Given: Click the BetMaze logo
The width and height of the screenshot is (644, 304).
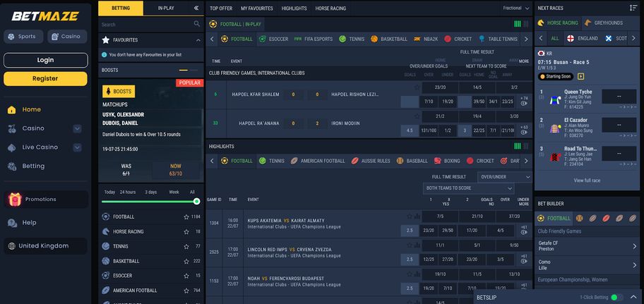Looking at the screenshot, I should point(45,16).
